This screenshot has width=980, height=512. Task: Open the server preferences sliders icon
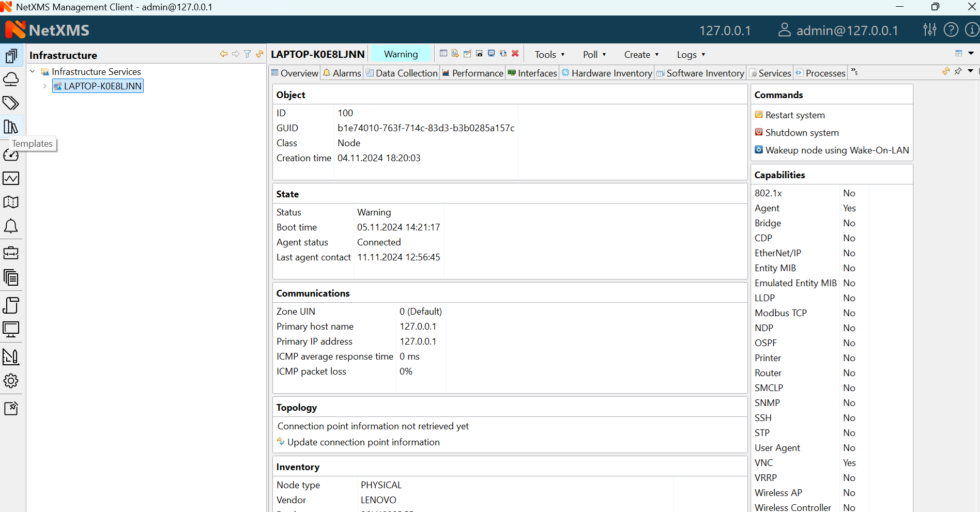coord(930,30)
